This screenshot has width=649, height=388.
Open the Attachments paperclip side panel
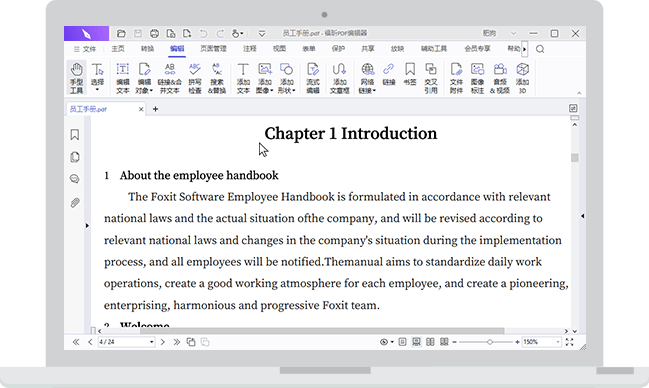tap(75, 202)
